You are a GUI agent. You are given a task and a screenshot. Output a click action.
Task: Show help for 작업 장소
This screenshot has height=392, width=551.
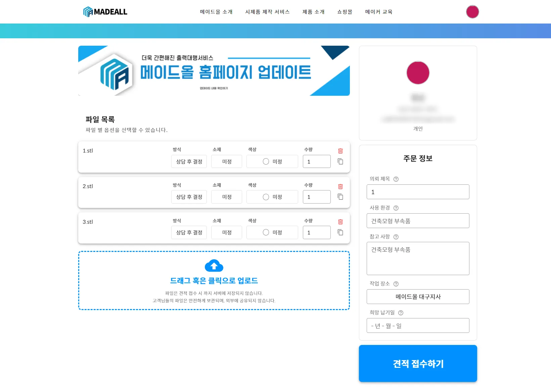pyautogui.click(x=396, y=284)
